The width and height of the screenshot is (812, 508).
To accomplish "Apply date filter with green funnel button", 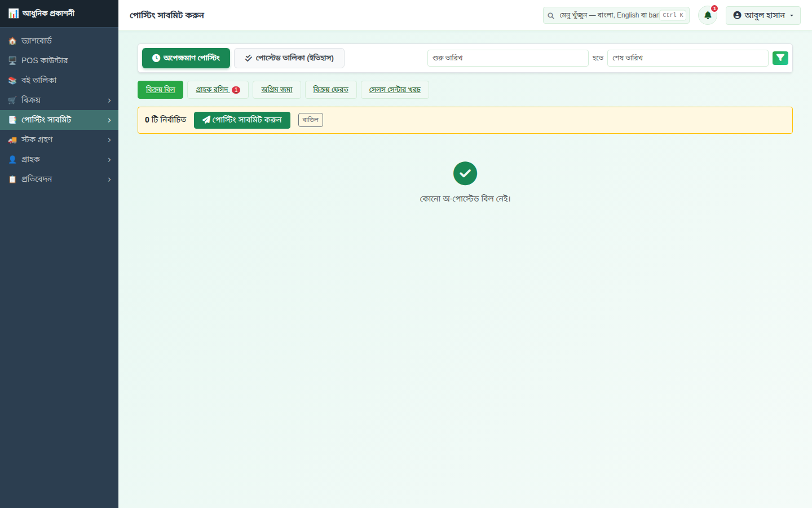I will 780,58.
